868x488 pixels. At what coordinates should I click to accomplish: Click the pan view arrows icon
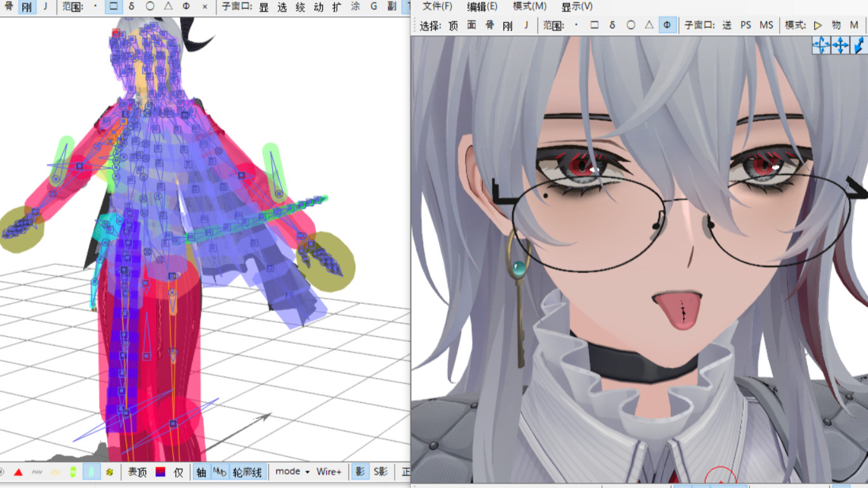coord(840,45)
